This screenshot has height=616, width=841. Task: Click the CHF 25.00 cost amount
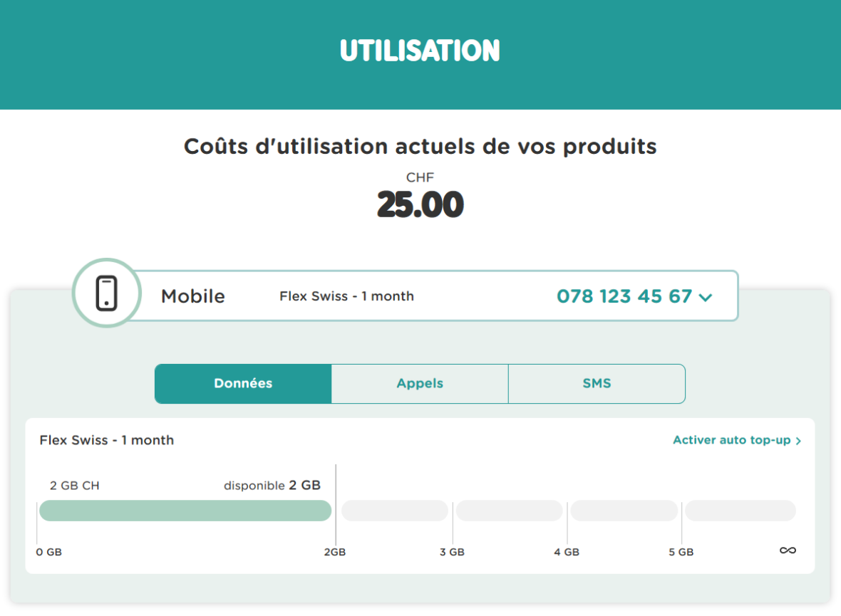click(x=420, y=204)
